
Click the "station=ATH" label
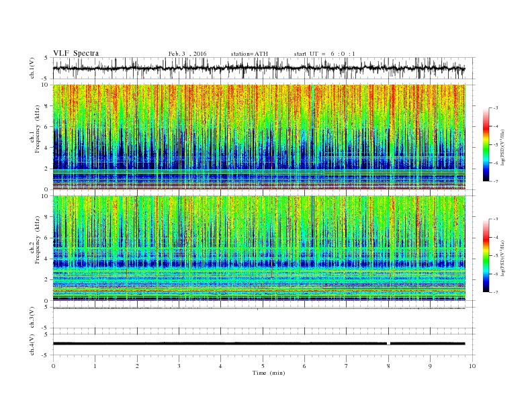point(249,54)
